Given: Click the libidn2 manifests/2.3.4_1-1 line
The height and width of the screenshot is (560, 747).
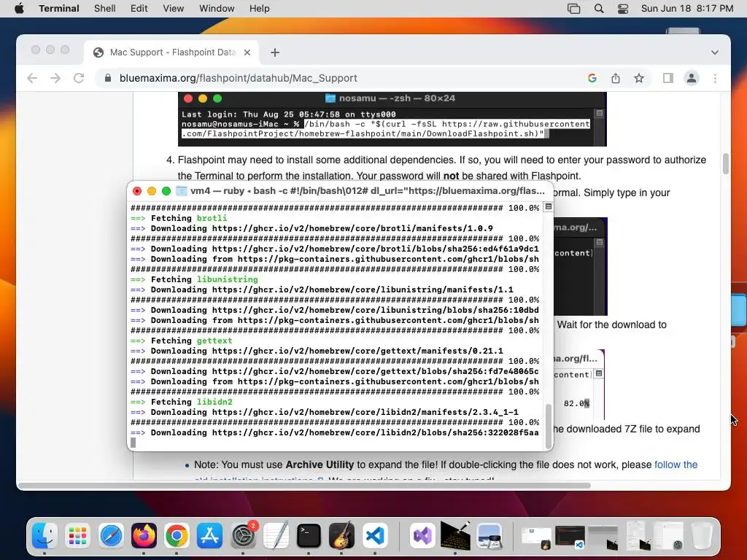Looking at the screenshot, I should (x=325, y=413).
